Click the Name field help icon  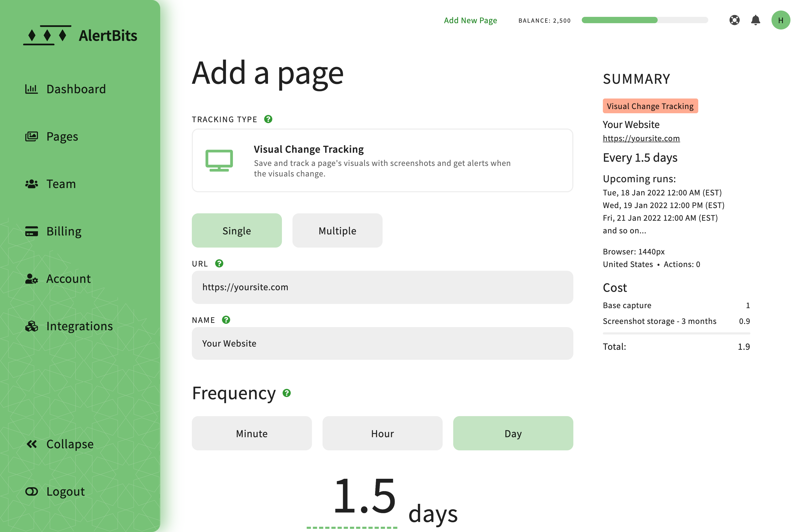tap(226, 320)
